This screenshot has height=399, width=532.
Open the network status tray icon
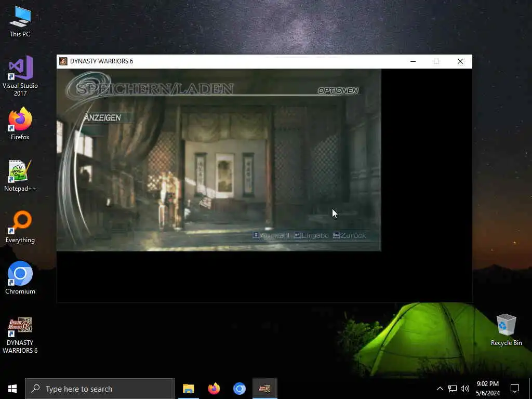[x=453, y=389]
